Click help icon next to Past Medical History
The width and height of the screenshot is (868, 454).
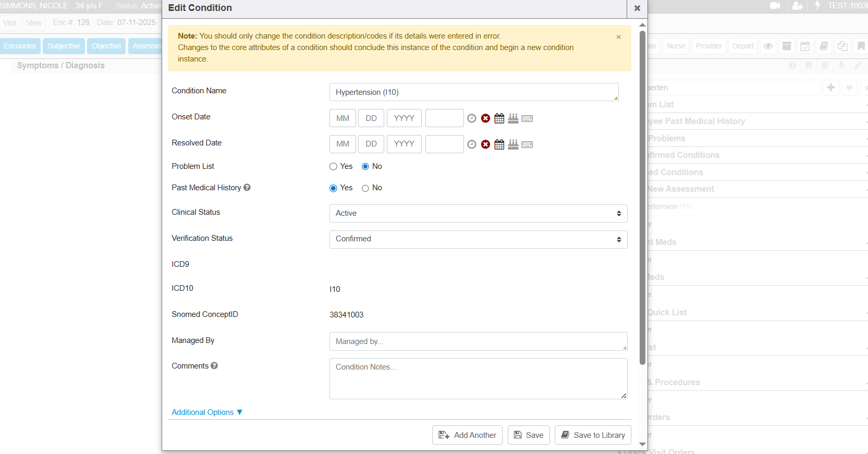pos(247,188)
